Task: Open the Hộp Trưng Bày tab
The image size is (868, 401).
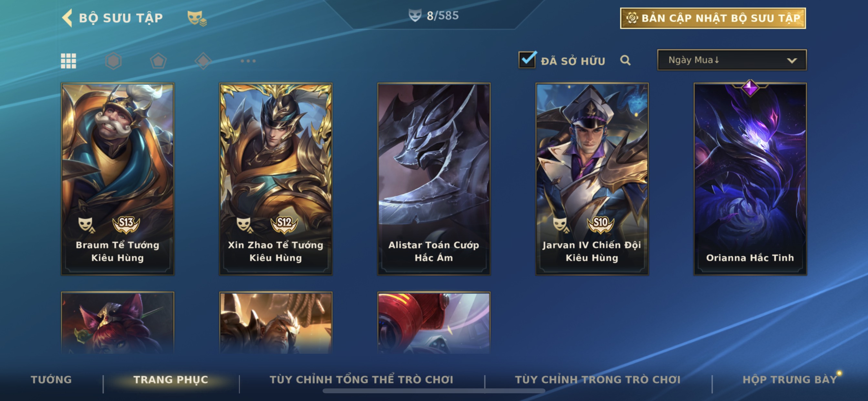Action: pyautogui.click(x=790, y=379)
